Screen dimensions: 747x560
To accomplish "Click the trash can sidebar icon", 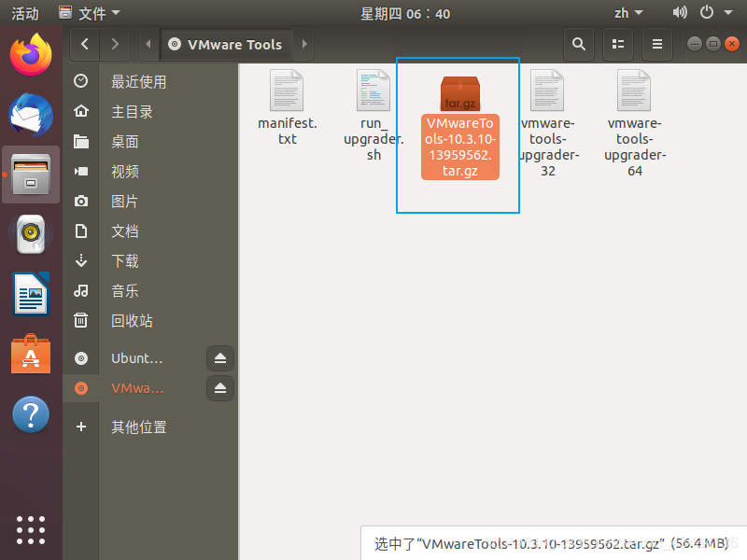I will pos(81,320).
